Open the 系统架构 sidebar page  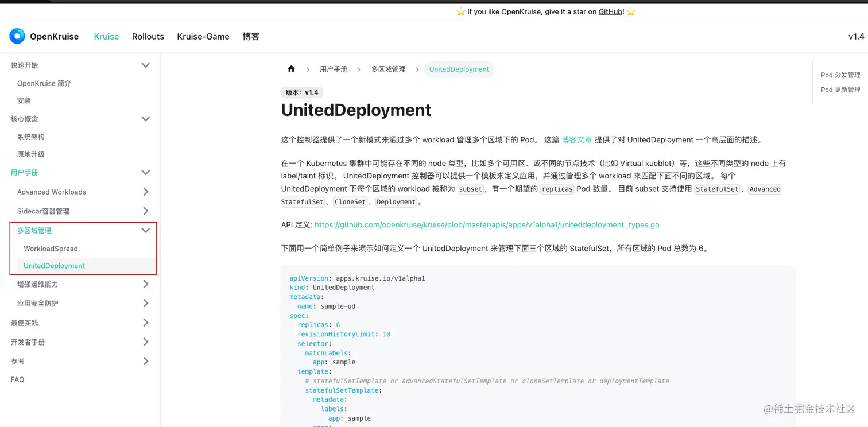[31, 137]
